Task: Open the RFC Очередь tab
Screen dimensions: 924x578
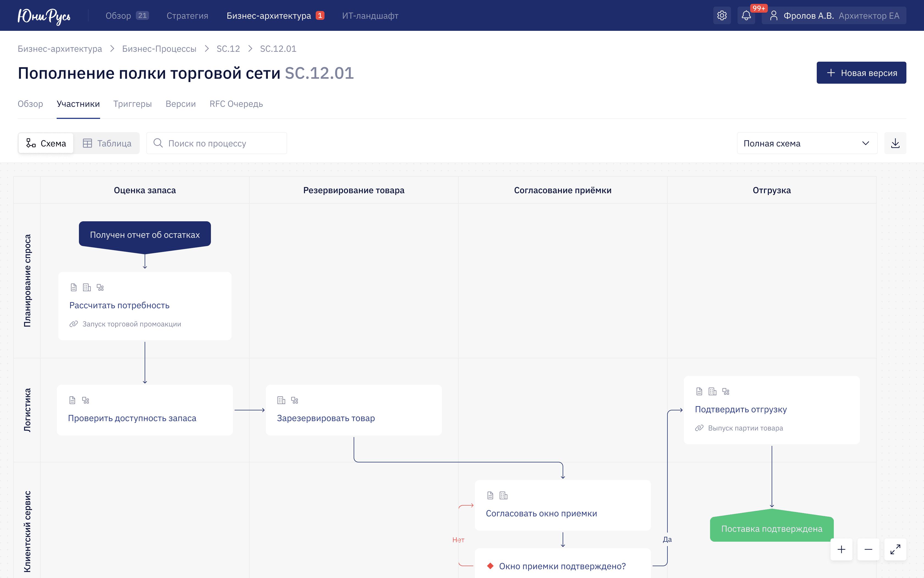Action: point(236,104)
